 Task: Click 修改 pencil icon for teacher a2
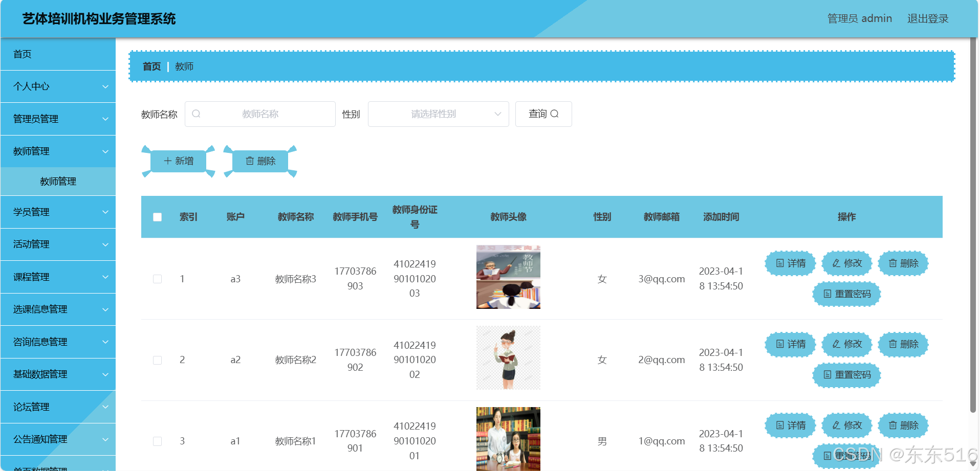click(836, 344)
